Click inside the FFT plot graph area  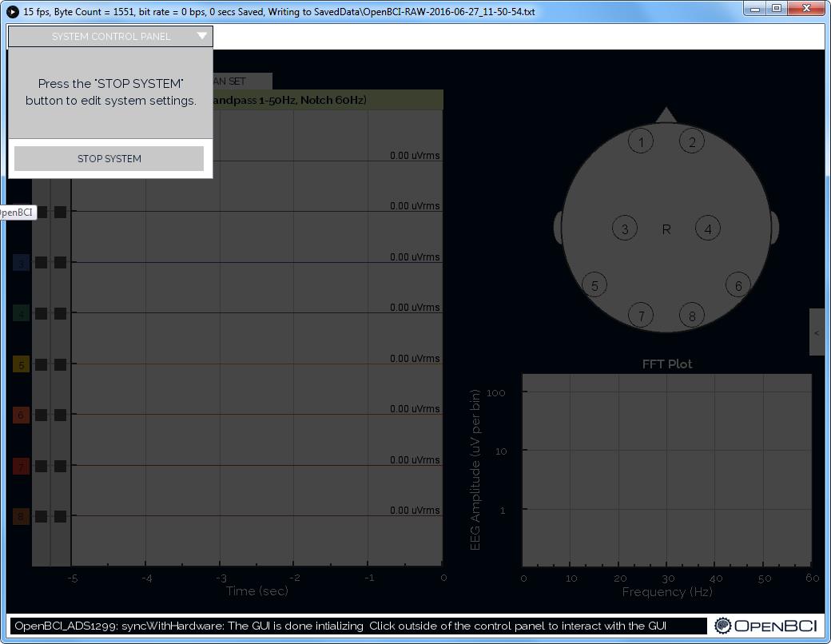[666, 470]
